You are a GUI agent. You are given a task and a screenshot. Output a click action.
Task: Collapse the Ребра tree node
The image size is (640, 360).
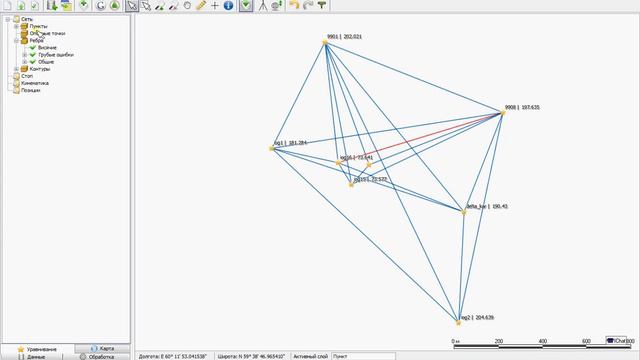pos(16,41)
